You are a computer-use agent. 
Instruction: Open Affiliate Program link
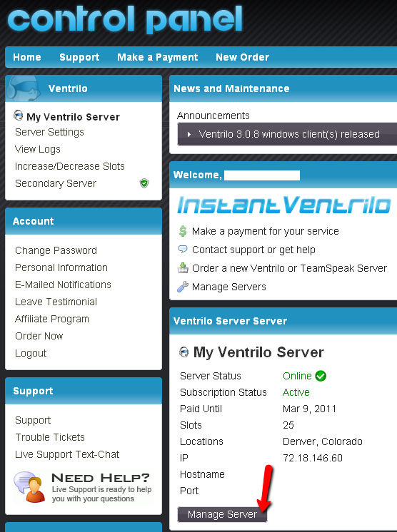[52, 319]
